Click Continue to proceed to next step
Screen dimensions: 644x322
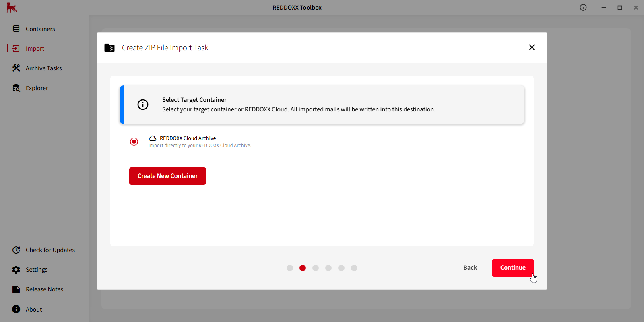tap(513, 268)
